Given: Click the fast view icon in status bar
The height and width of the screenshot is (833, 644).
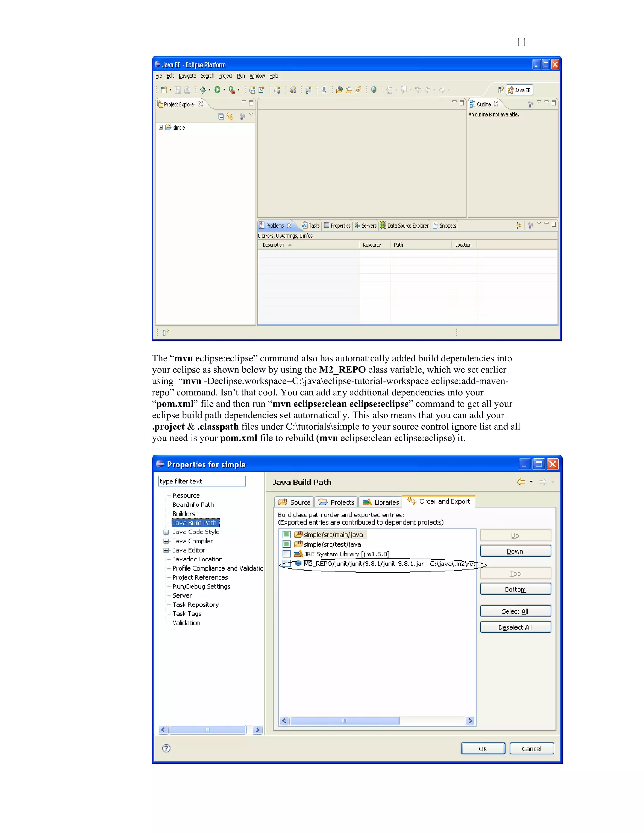Looking at the screenshot, I should (166, 333).
